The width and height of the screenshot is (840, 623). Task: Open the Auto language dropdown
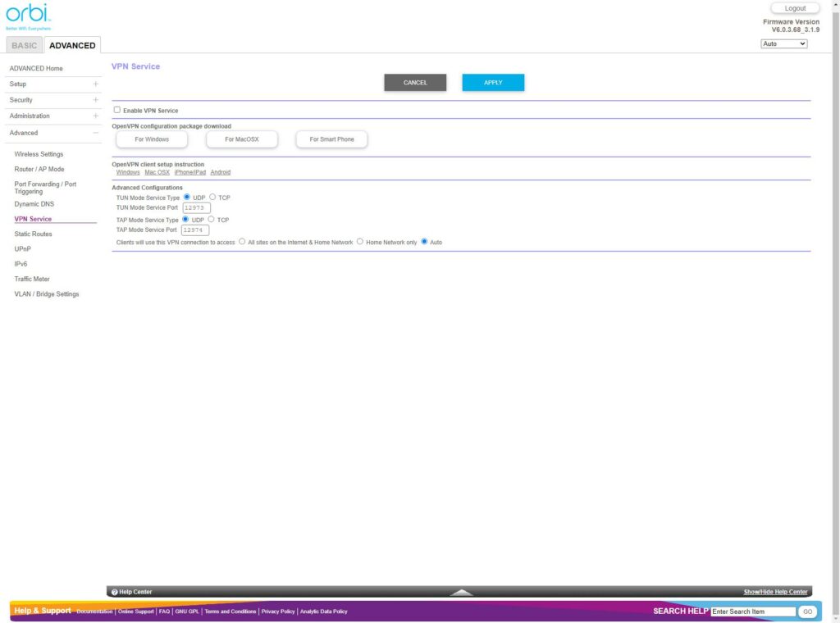(783, 43)
